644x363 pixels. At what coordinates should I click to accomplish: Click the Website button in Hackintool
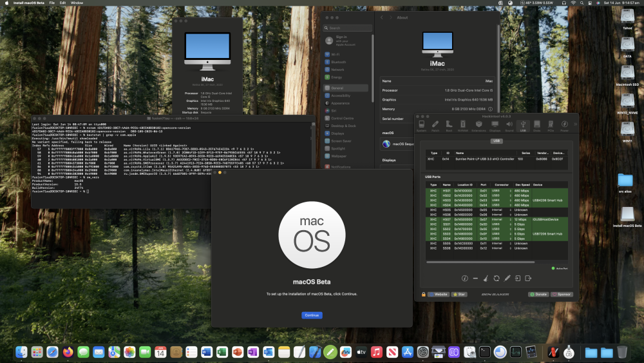point(439,295)
